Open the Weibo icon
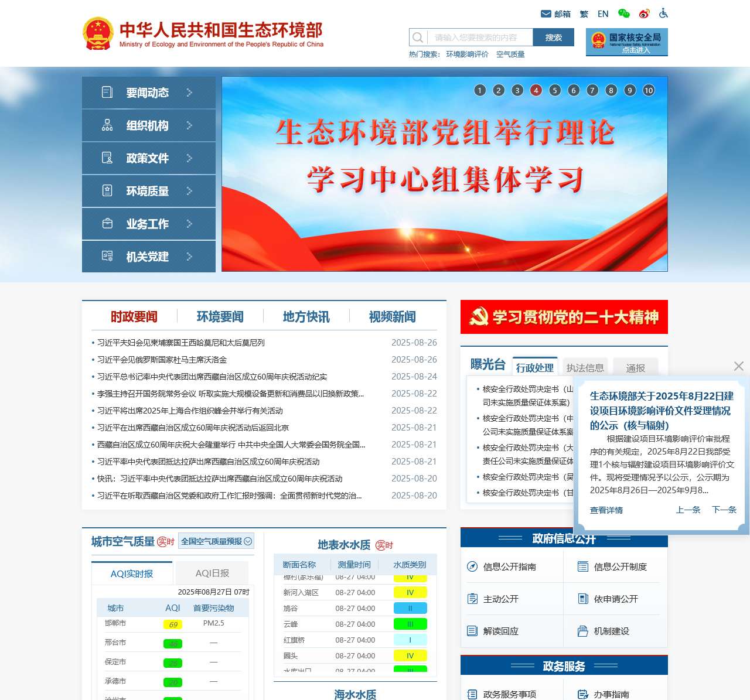The height and width of the screenshot is (700, 750). 645,13
